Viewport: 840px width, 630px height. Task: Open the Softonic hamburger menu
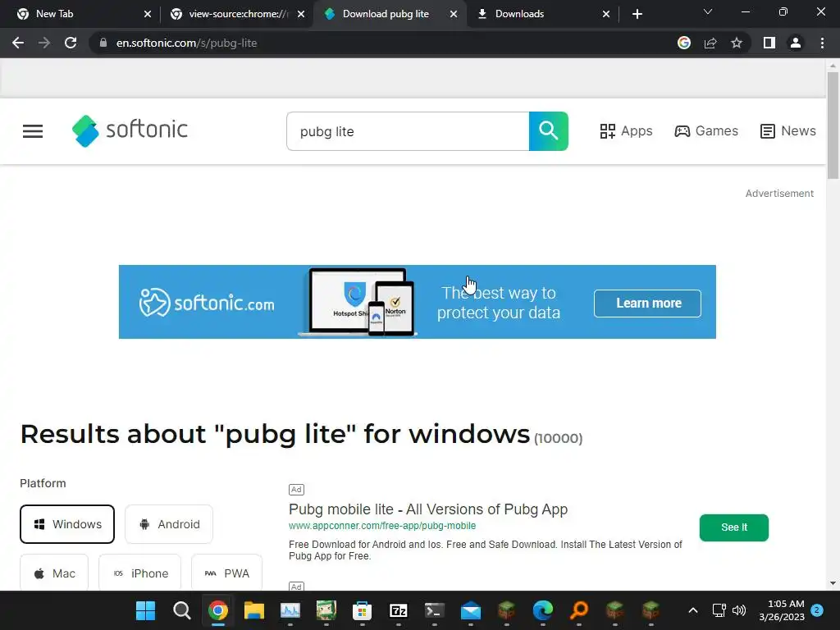click(33, 131)
